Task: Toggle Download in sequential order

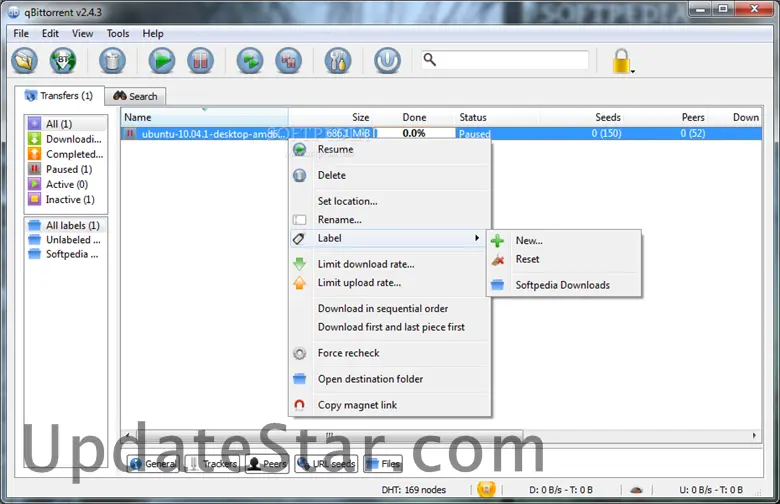Action: (x=390, y=308)
